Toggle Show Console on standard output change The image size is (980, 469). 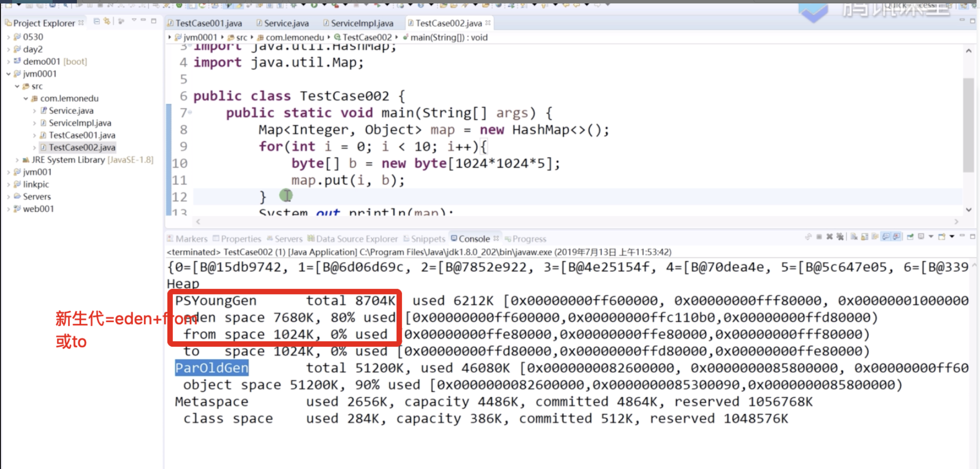pyautogui.click(x=886, y=237)
